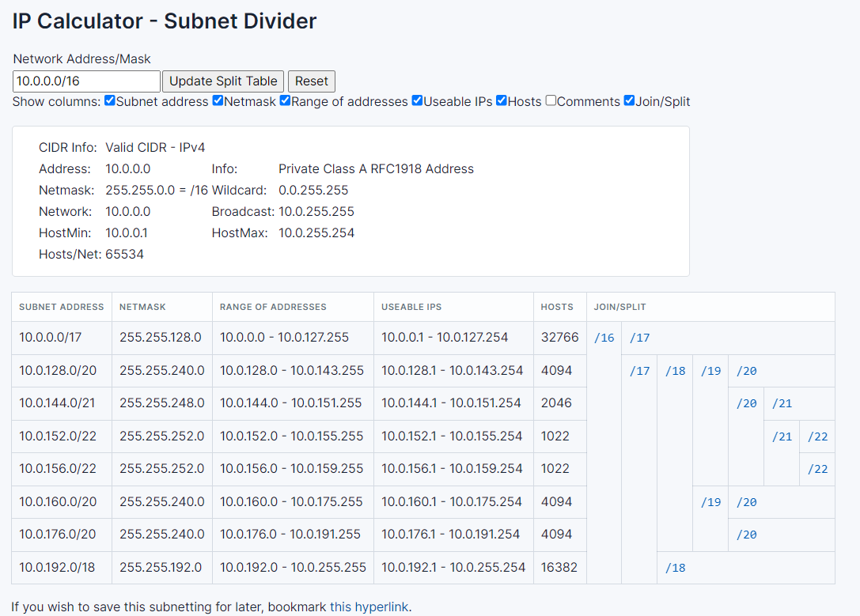860x616 pixels.
Task: Click range 10.0.0.0 - 10.0.127.255
Action: (293, 338)
